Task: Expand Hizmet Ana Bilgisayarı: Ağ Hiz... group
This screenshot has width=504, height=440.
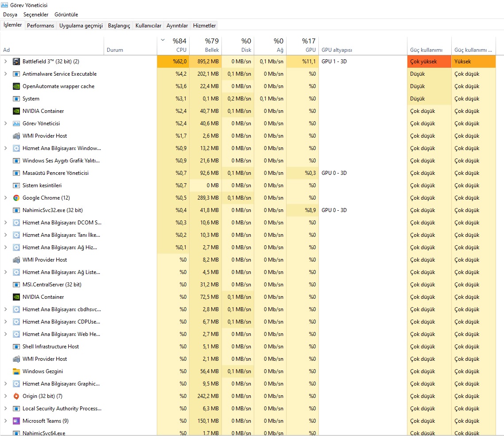Action: click(5, 247)
